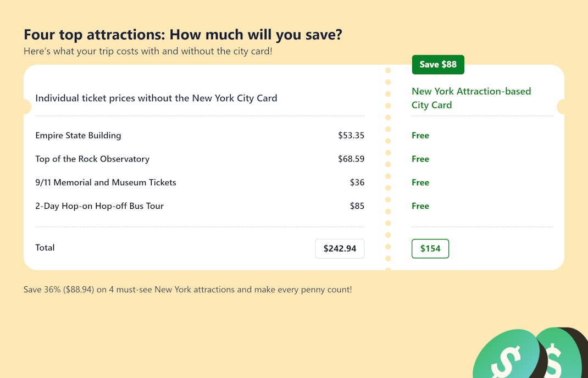
Task: Click the Empire State Building row label
Action: (78, 136)
